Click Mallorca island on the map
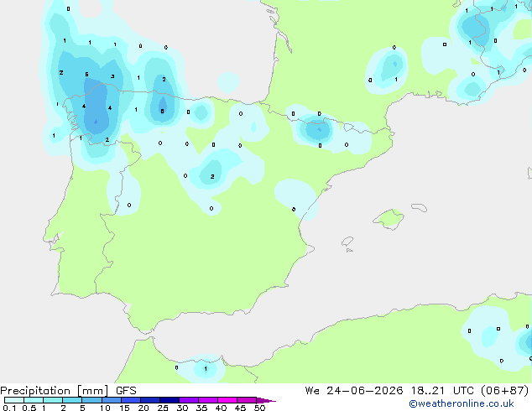The image size is (532, 411). [x=389, y=220]
